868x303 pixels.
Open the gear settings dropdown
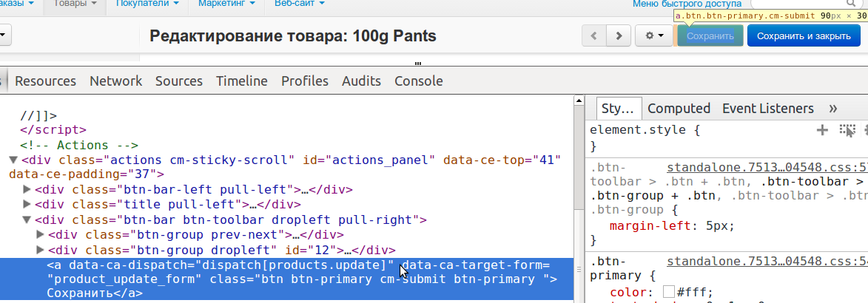tap(654, 35)
